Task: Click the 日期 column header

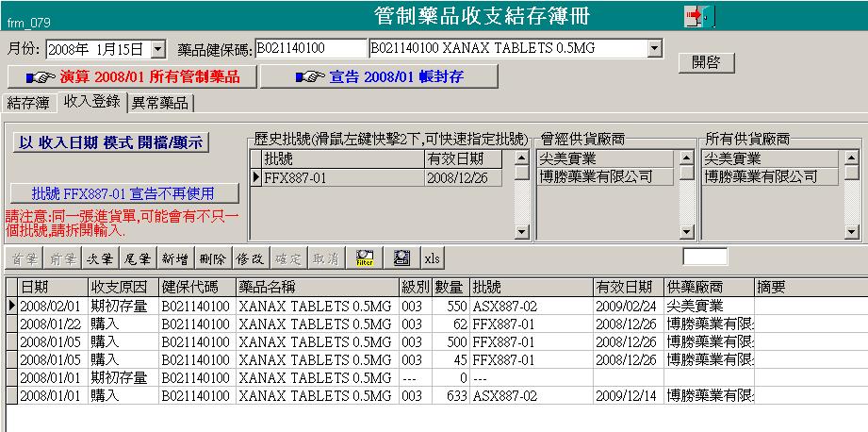Action: coord(53,287)
